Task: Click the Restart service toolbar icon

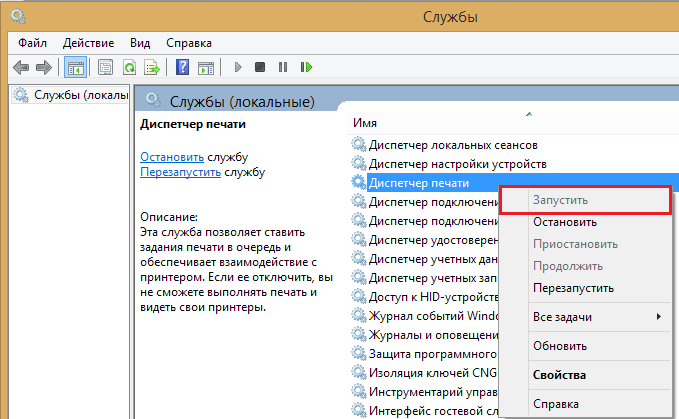Action: coord(306,68)
